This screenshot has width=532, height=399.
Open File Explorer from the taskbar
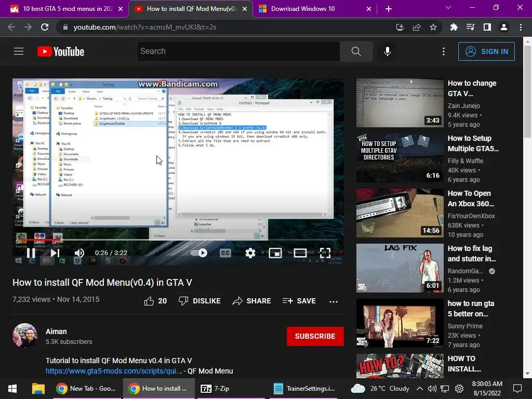click(38, 389)
